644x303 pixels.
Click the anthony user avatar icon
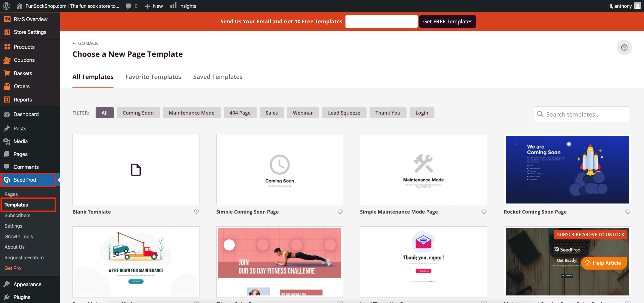pyautogui.click(x=637, y=6)
